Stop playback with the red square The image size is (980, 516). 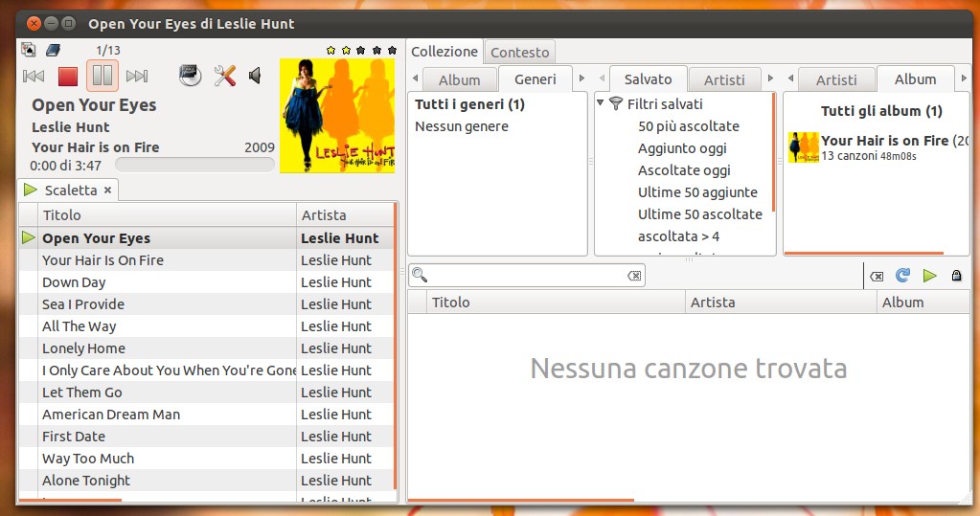[67, 77]
